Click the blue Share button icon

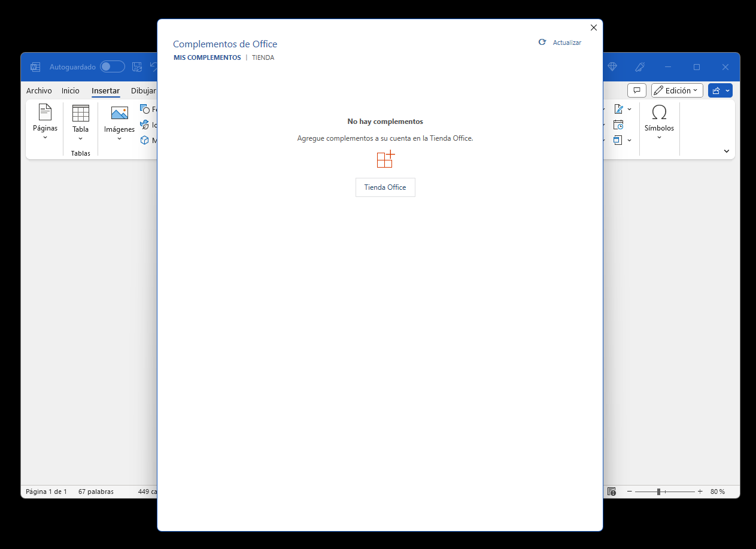[x=716, y=90]
